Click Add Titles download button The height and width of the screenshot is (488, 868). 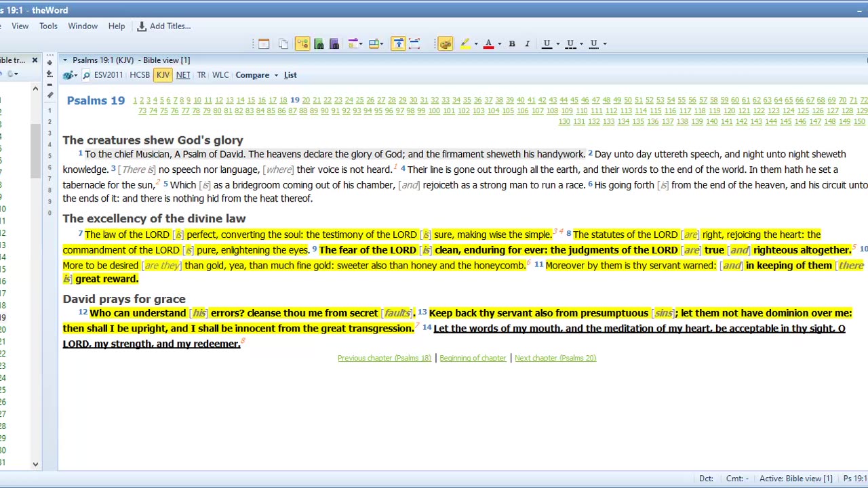tap(164, 26)
